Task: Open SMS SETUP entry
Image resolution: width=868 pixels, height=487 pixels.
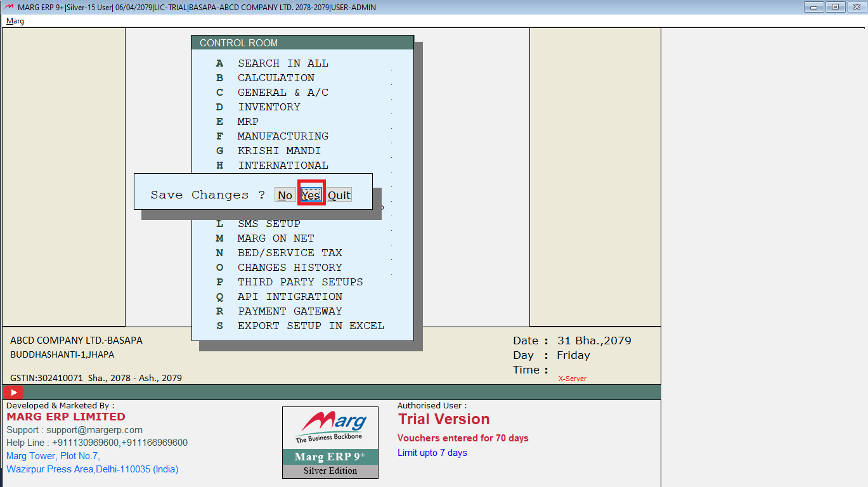Action: [x=269, y=224]
